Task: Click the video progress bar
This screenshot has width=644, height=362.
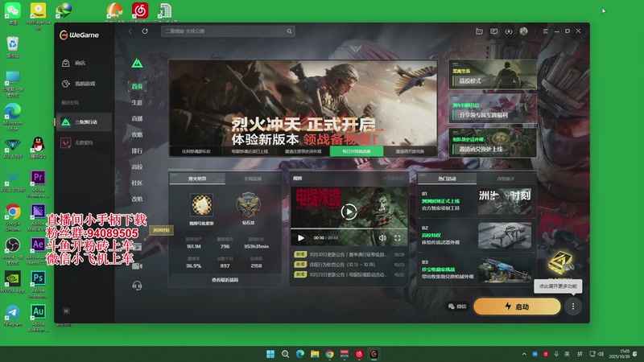Action: [349, 228]
